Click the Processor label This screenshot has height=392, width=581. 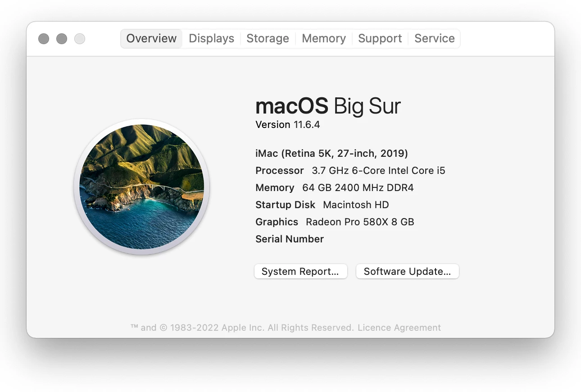[280, 171]
